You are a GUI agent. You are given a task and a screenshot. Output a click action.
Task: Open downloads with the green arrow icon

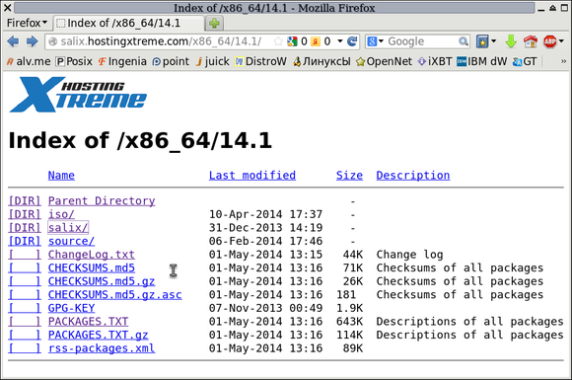click(x=511, y=42)
